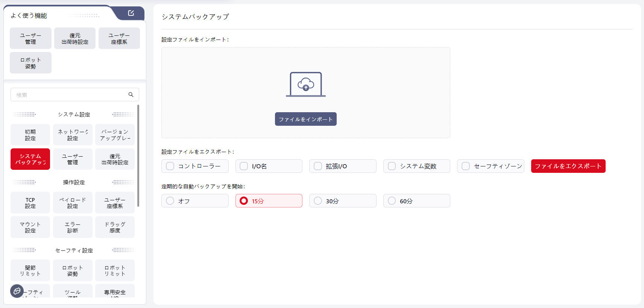Tick the コントローラー checkbox
Image resolution: width=644 pixels, height=308 pixels.
pyautogui.click(x=170, y=166)
